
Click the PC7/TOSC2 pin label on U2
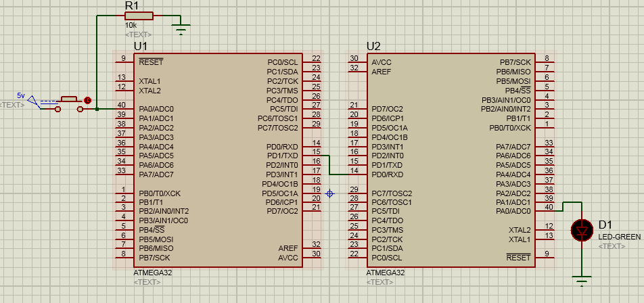392,193
